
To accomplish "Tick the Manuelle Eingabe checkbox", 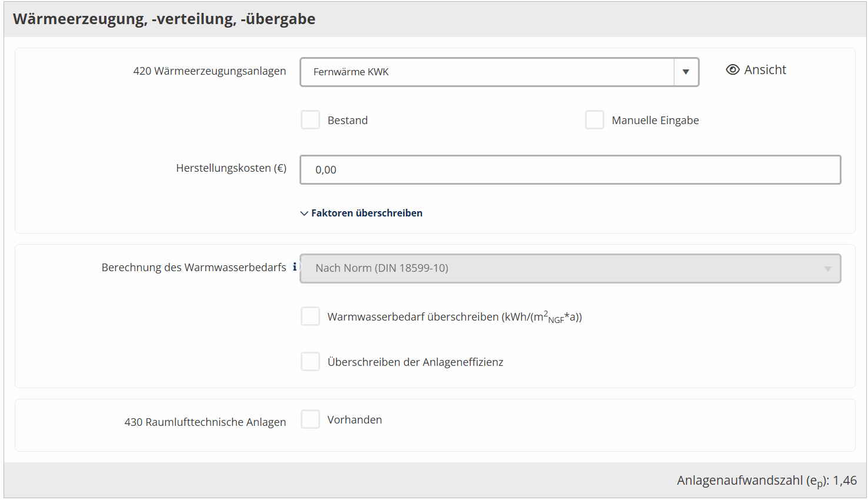I will click(594, 120).
